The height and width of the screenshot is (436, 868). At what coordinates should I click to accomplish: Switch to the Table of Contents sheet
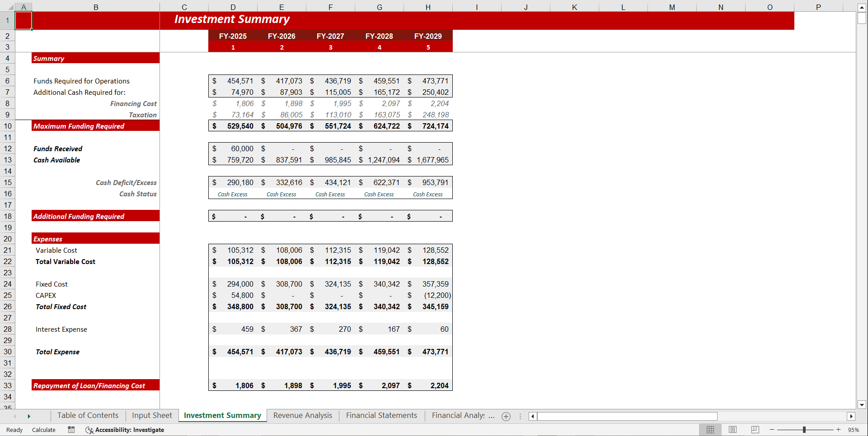tap(87, 415)
